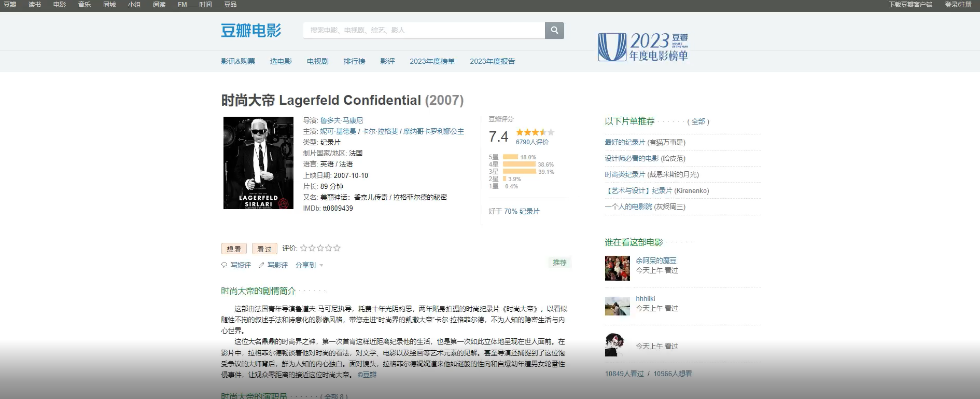Open FM in top bar
The height and width of the screenshot is (399, 980).
point(183,5)
